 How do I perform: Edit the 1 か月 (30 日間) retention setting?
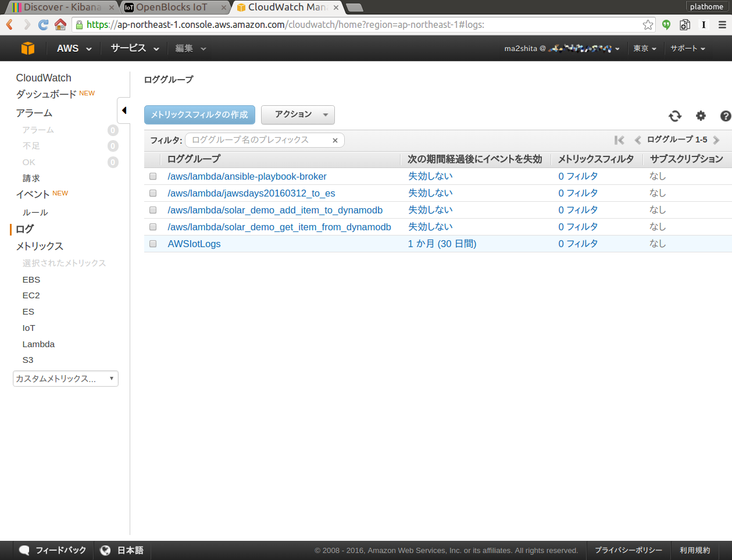coord(442,244)
